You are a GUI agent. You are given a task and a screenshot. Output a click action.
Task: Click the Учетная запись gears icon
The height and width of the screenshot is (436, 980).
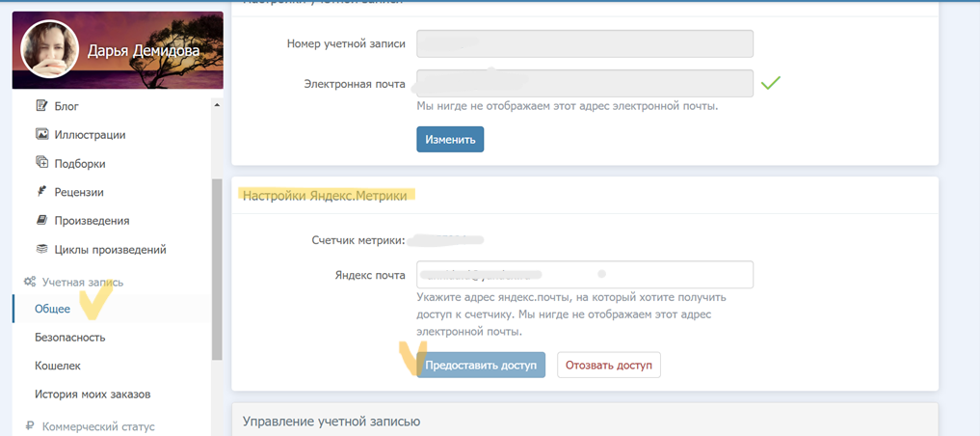[x=29, y=282]
